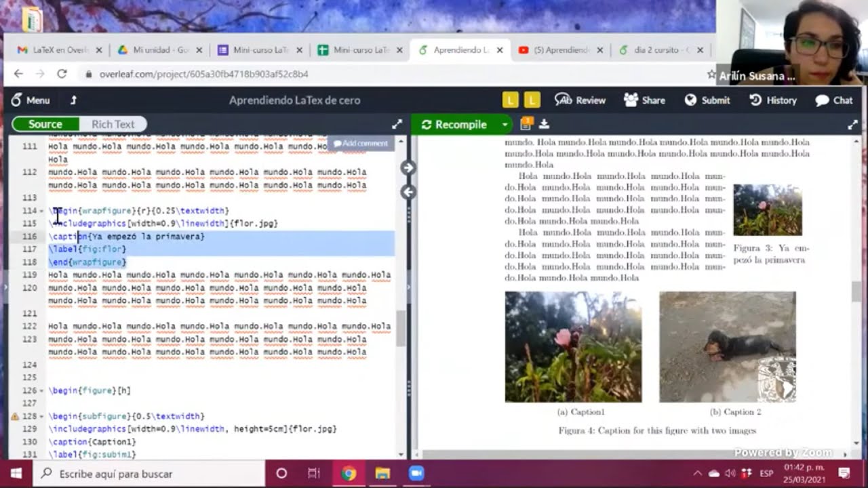This screenshot has height=488, width=868.
Task: Download the compiled PDF
Action: (544, 124)
